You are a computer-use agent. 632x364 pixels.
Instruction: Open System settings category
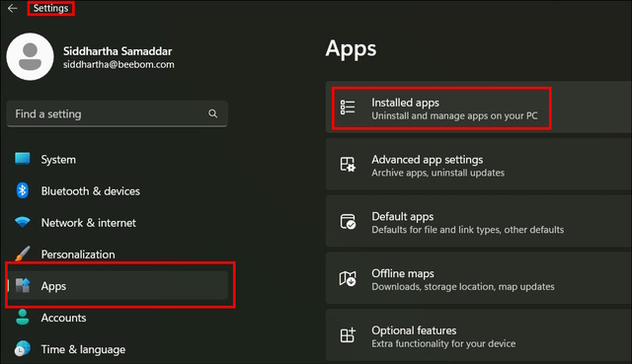coord(118,159)
